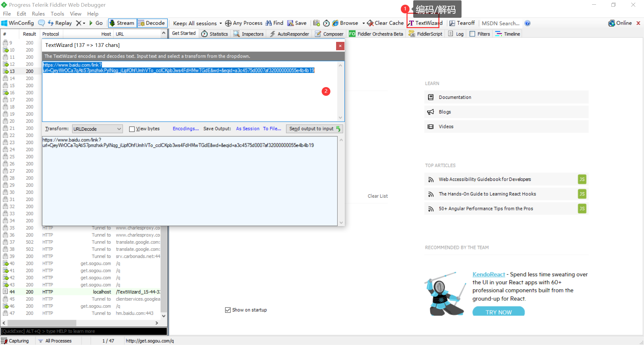Switch to the Filters tab
This screenshot has width=644, height=345.
click(480, 34)
